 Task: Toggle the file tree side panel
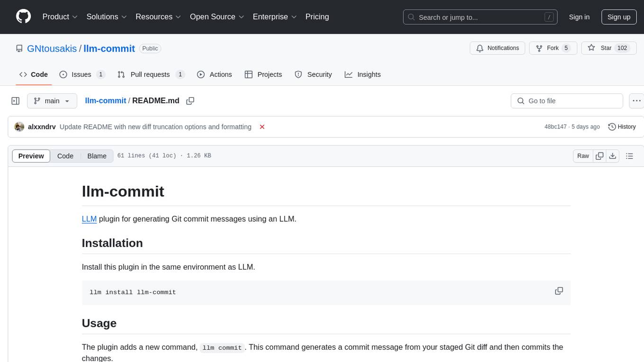click(x=16, y=101)
